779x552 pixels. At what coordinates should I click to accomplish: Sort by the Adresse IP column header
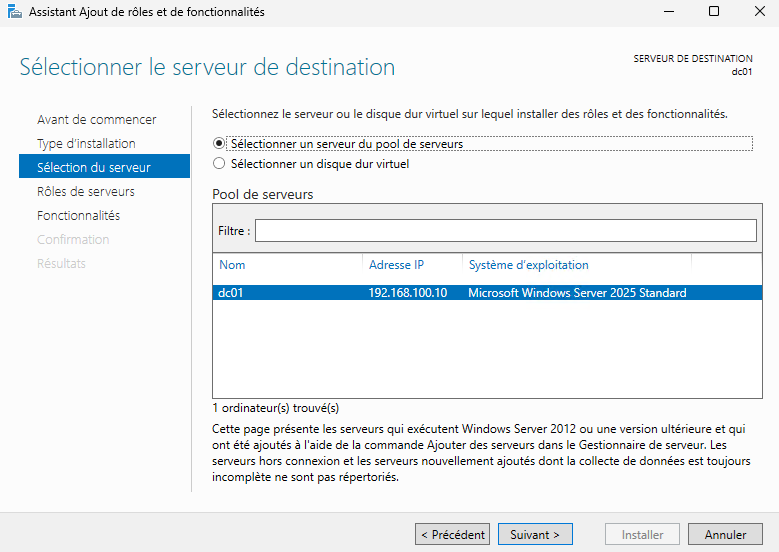tap(396, 265)
